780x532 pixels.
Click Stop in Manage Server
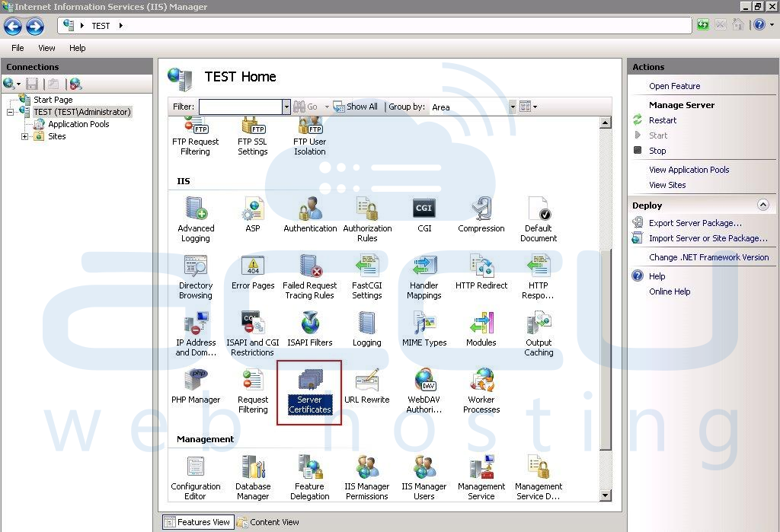pyautogui.click(x=657, y=151)
